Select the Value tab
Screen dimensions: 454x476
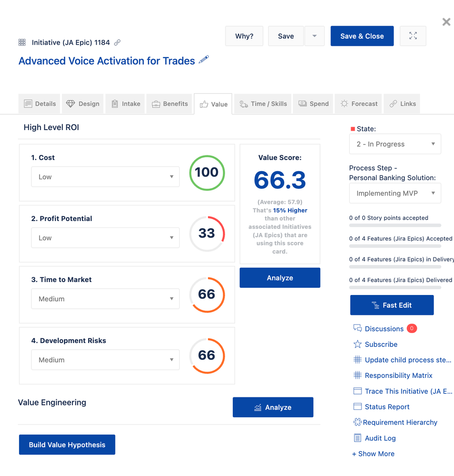(213, 104)
